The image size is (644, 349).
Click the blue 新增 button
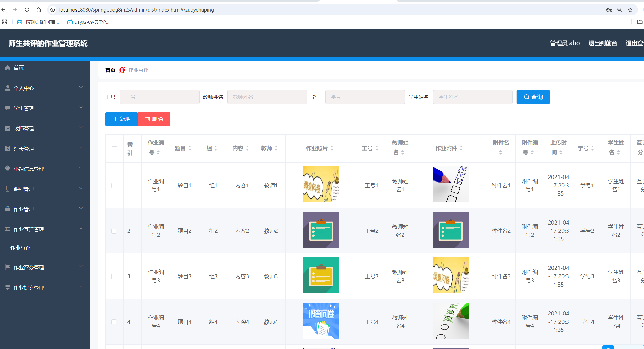(x=121, y=119)
